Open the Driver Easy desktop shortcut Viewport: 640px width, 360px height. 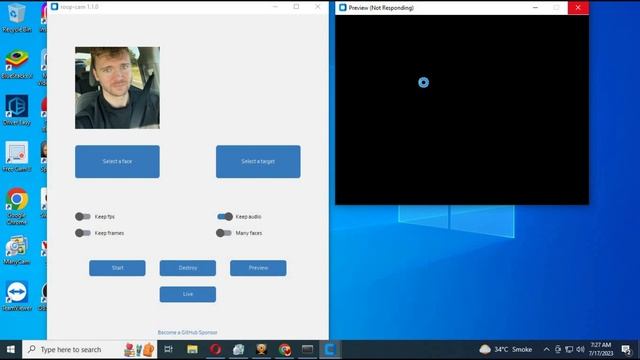16,110
